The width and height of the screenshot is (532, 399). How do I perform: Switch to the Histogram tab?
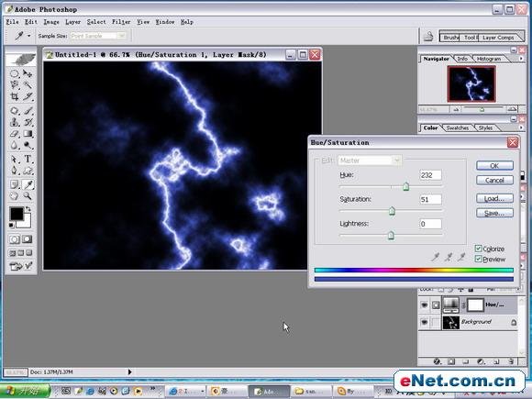(489, 59)
